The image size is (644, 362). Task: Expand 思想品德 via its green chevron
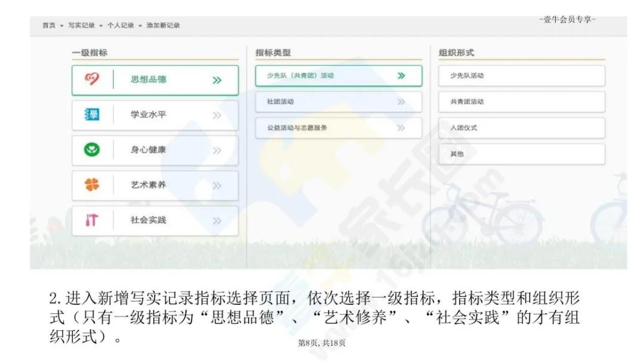pos(217,80)
